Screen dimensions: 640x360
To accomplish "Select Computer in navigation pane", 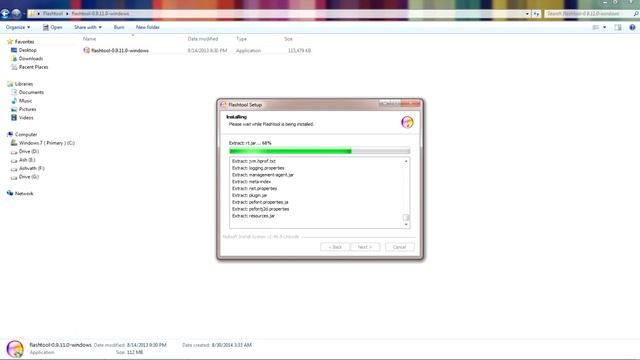I will tap(26, 135).
